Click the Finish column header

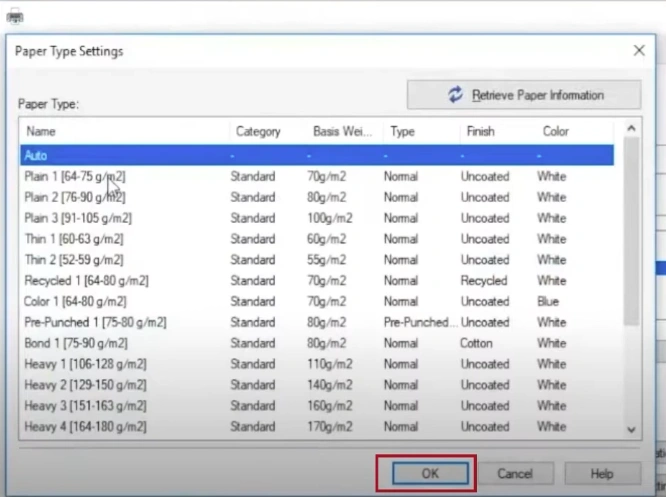pos(498,131)
